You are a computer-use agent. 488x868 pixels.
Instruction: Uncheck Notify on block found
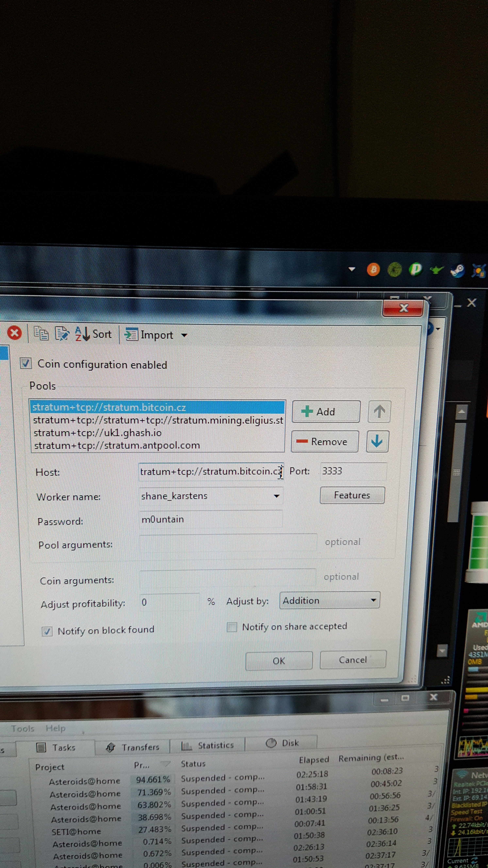point(47,631)
